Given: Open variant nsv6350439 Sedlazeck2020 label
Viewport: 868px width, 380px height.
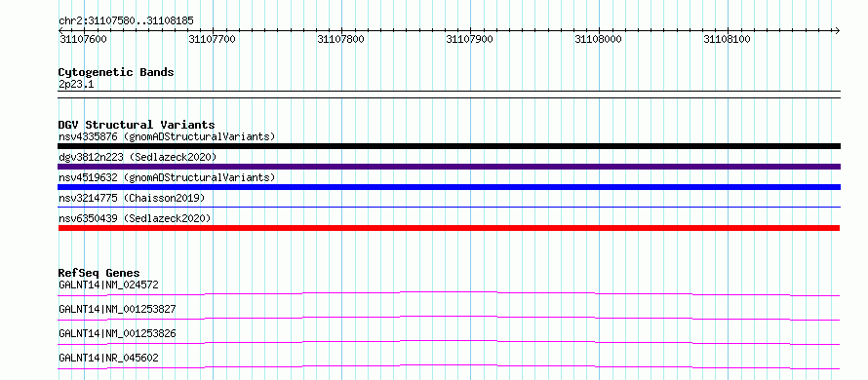Looking at the screenshot, I should 135,218.
